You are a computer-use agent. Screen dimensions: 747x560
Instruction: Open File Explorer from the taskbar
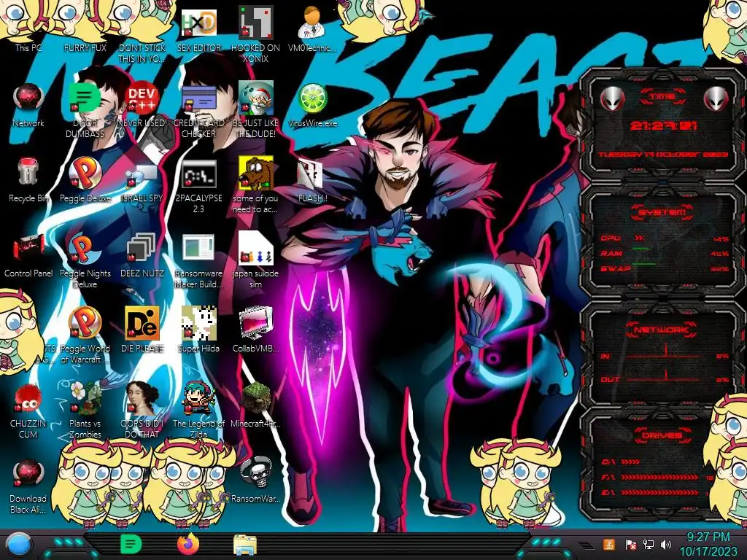[x=245, y=545]
